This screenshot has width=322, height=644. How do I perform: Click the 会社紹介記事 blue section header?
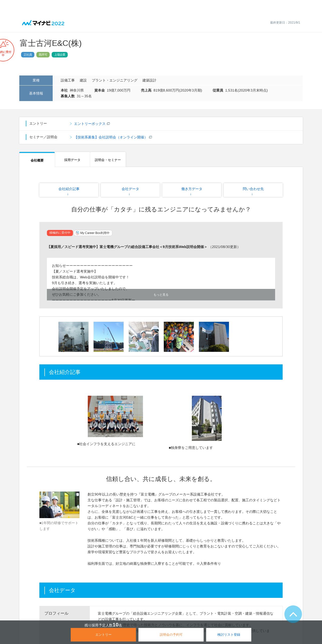pyautogui.click(x=161, y=372)
